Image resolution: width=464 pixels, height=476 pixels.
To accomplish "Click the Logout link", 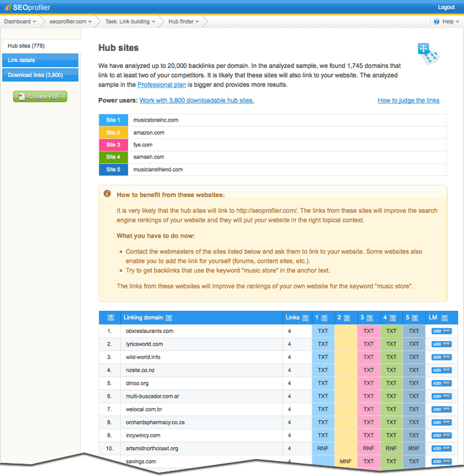I will [446, 7].
